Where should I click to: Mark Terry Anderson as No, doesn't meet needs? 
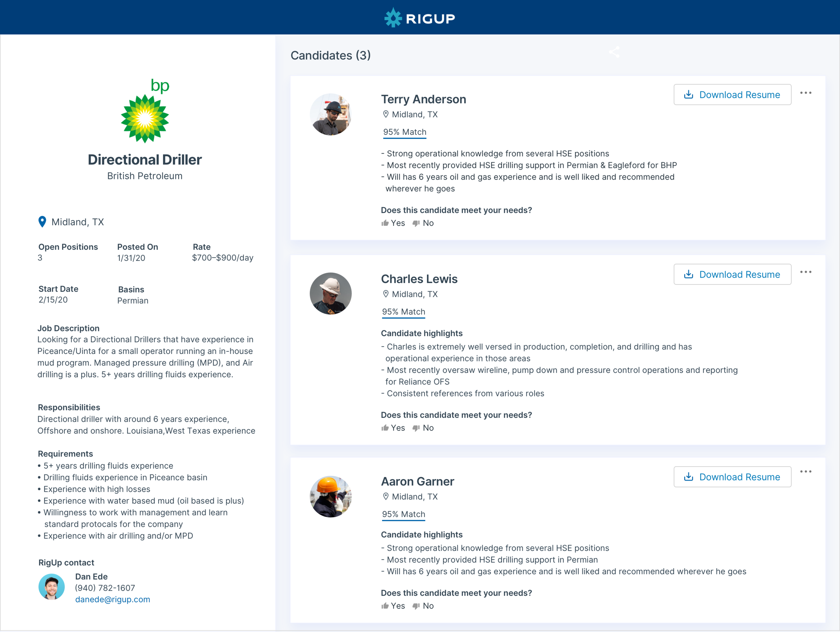pos(423,223)
